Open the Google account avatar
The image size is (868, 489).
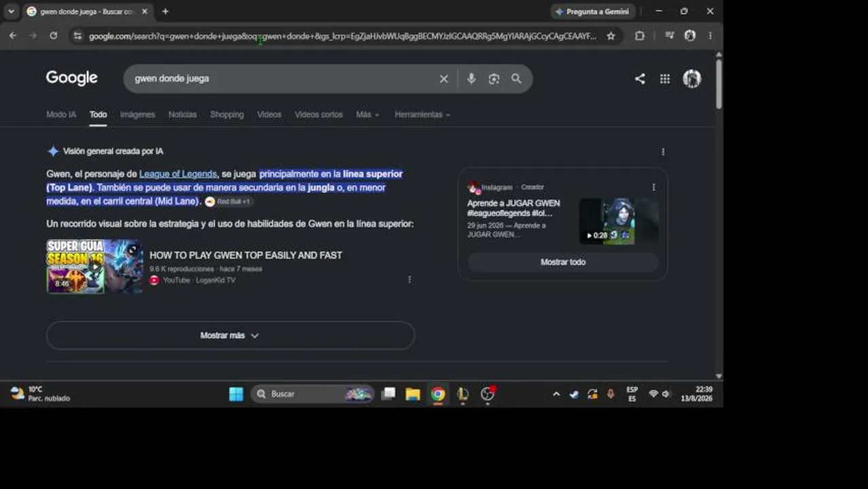coord(691,79)
